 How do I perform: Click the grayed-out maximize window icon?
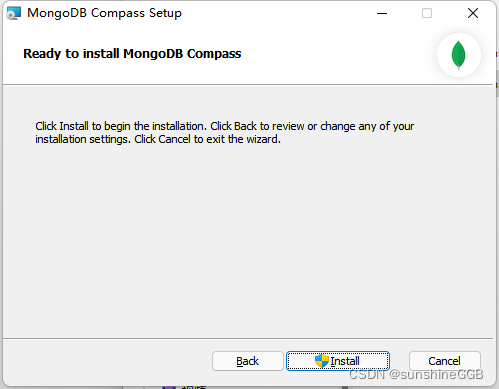coord(427,13)
